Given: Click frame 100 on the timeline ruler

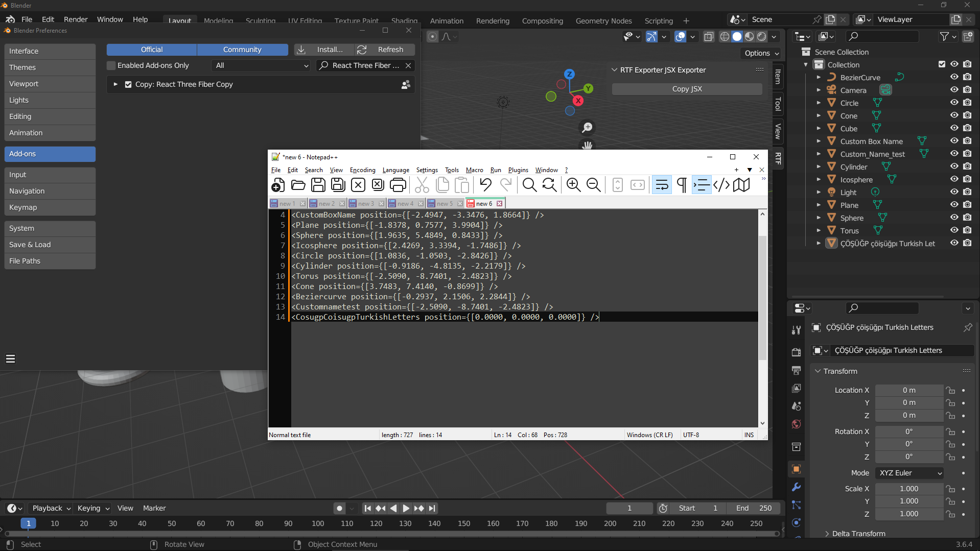Looking at the screenshot, I should tap(317, 523).
